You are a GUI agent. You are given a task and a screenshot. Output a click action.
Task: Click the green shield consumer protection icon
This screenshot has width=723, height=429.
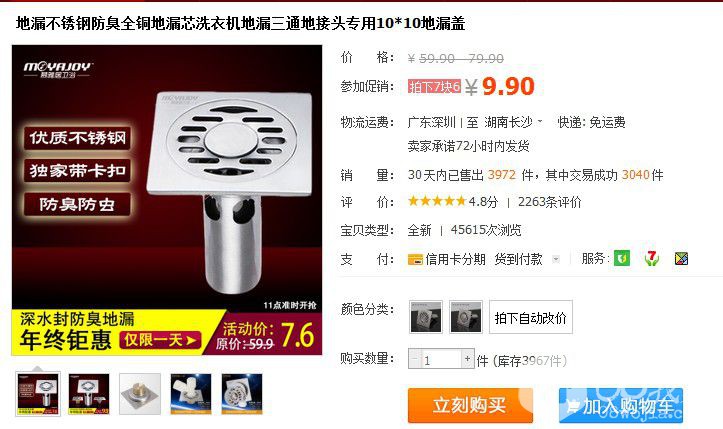tap(622, 258)
